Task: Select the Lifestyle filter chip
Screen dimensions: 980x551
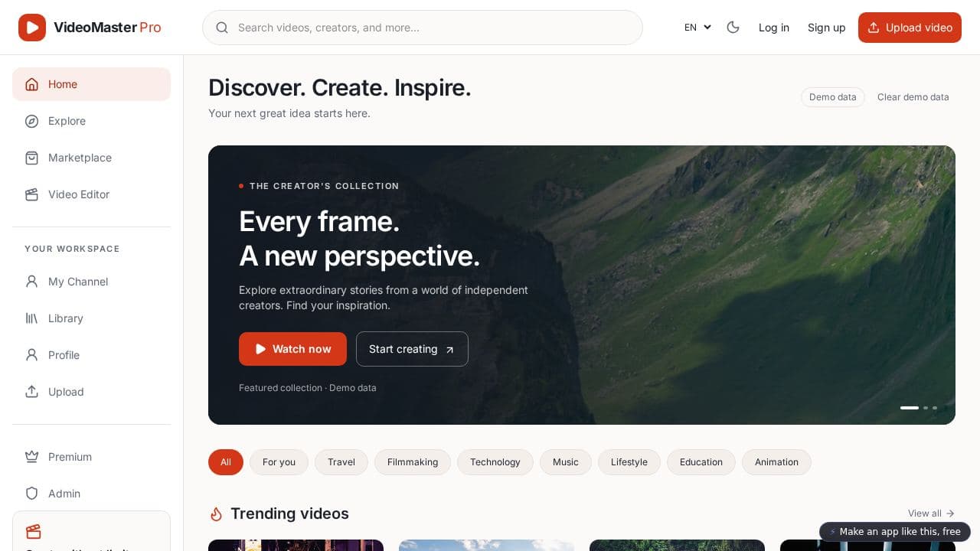Action: click(x=629, y=462)
